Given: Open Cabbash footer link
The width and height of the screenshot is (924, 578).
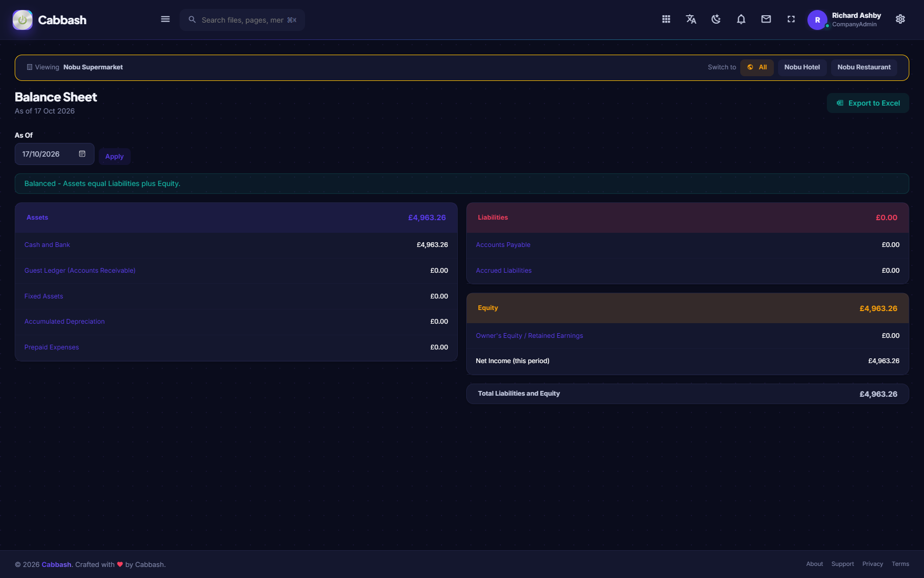Looking at the screenshot, I should click(x=56, y=564).
